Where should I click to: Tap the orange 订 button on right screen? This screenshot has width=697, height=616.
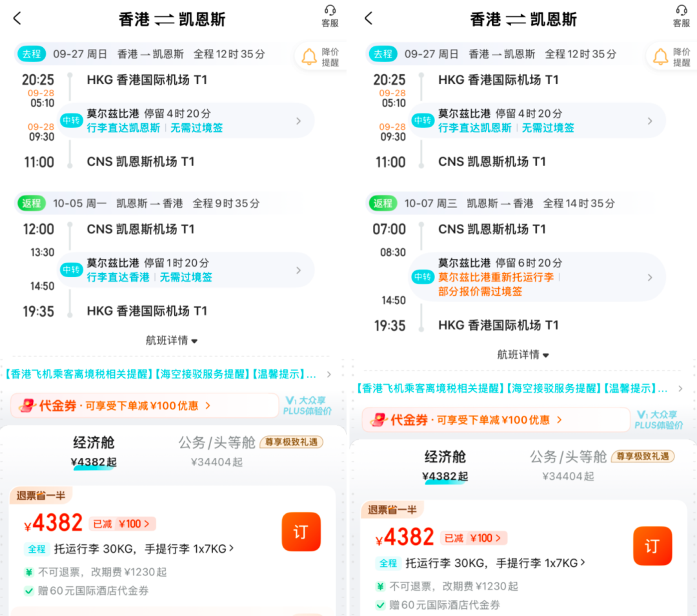(x=652, y=546)
